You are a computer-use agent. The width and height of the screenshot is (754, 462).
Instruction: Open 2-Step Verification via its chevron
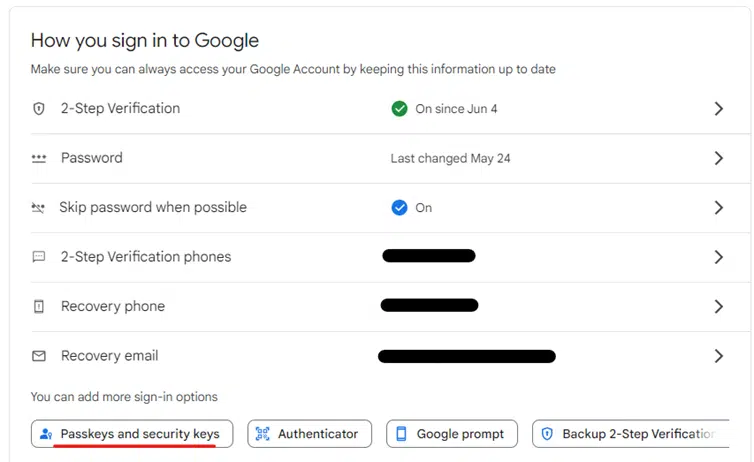point(718,109)
